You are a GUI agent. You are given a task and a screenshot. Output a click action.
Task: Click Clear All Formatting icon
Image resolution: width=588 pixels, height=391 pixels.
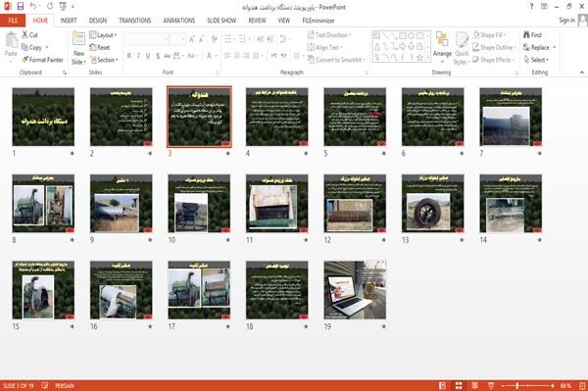215,38
